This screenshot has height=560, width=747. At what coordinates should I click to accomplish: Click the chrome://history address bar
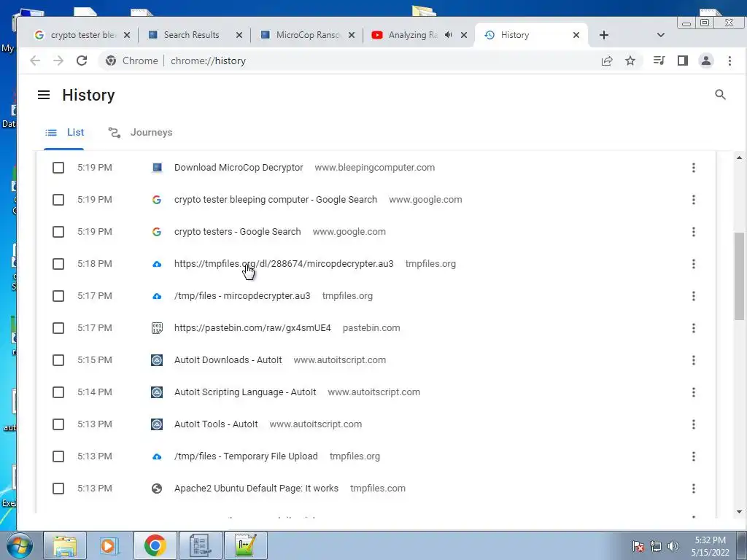coord(371,61)
